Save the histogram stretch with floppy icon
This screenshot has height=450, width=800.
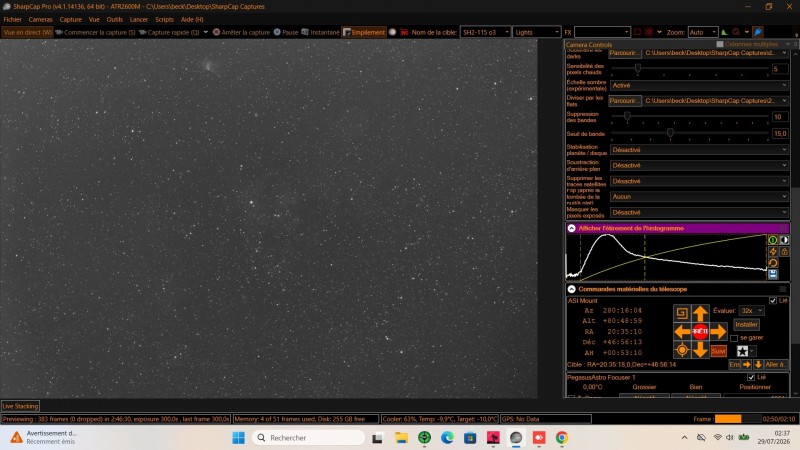point(773,274)
